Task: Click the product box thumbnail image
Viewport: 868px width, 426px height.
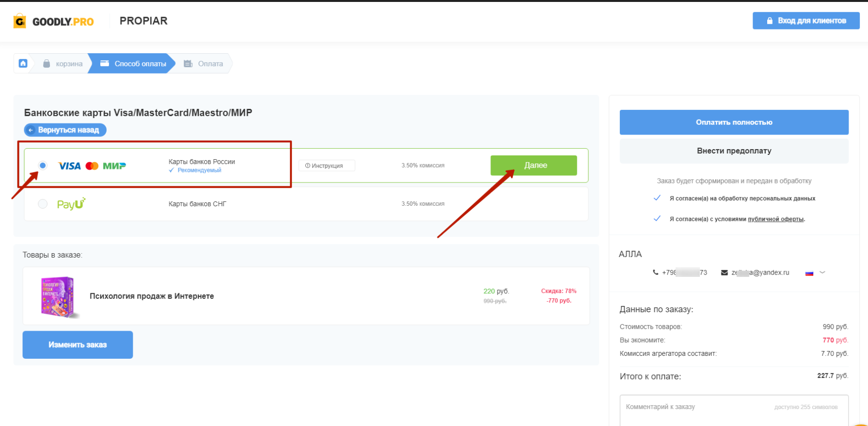Action: click(x=58, y=296)
